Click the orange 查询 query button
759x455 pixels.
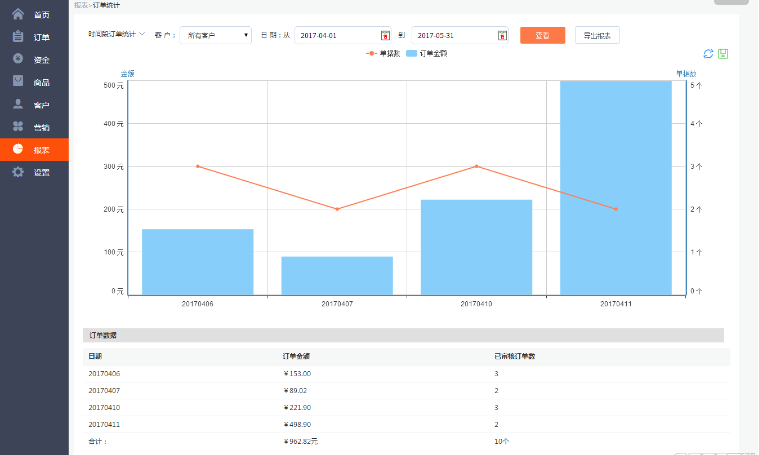[542, 35]
